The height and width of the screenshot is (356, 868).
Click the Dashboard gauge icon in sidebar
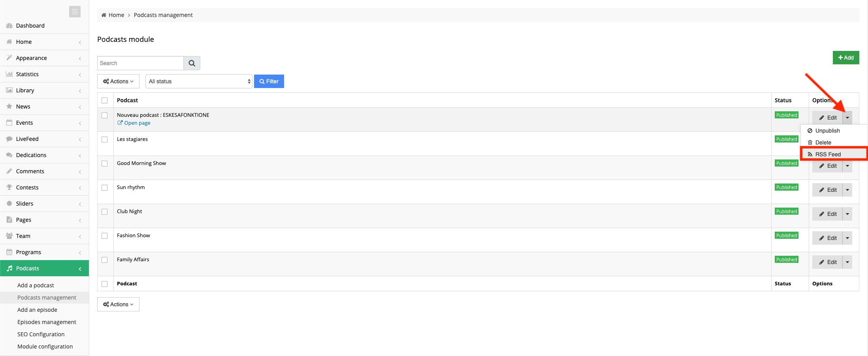pos(9,26)
